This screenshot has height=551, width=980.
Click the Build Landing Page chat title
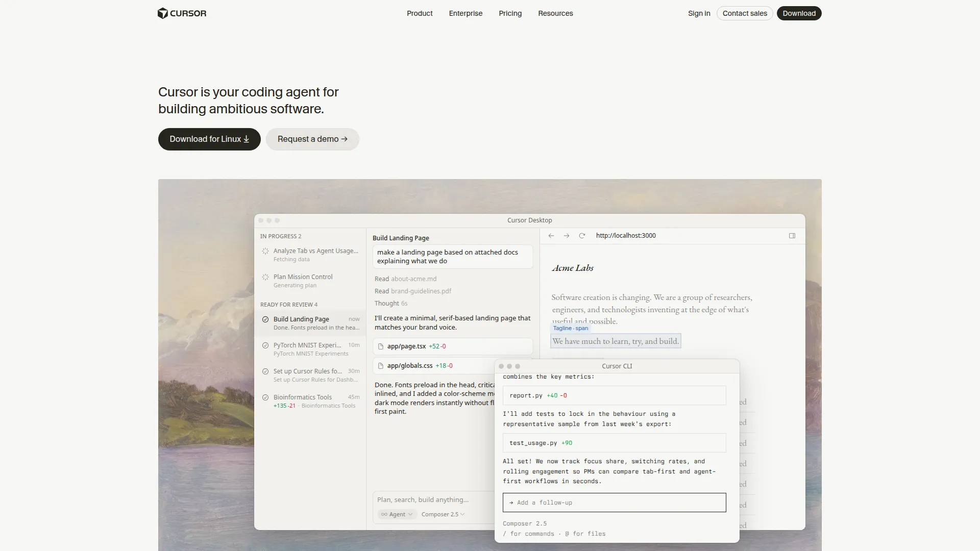click(401, 238)
